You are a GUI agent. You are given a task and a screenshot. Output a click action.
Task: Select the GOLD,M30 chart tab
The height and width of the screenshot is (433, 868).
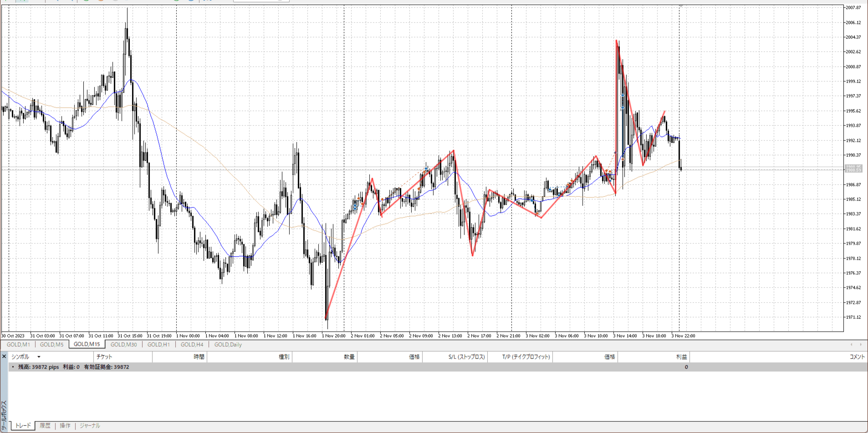pyautogui.click(x=123, y=345)
